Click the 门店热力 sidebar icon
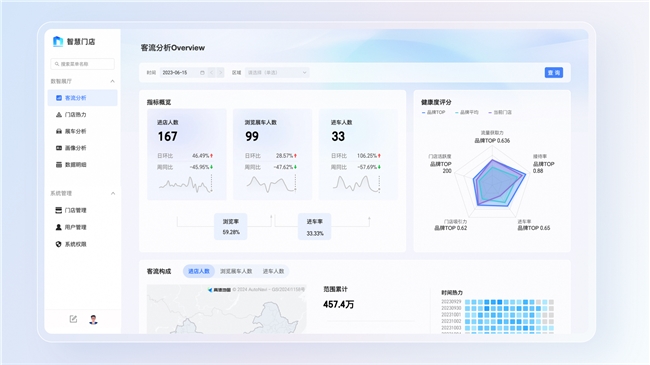The image size is (650, 365). pyautogui.click(x=59, y=114)
